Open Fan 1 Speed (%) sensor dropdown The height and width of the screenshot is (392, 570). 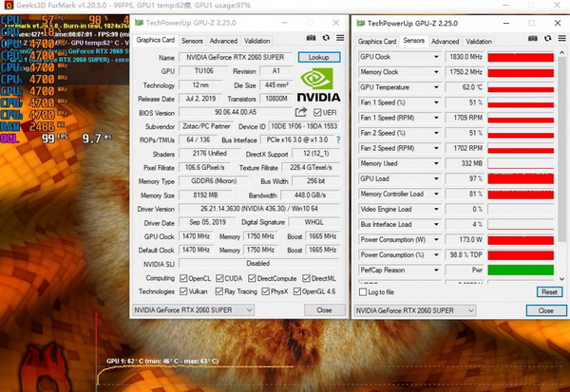[435, 103]
